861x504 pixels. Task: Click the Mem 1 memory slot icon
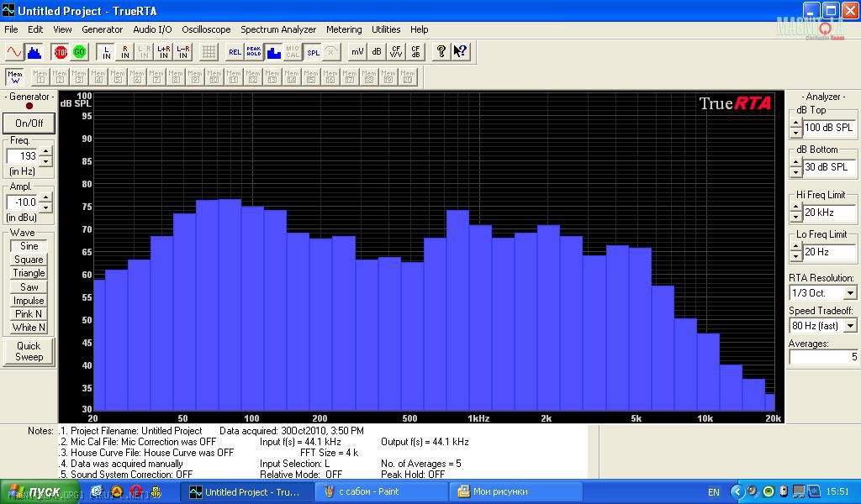click(40, 76)
